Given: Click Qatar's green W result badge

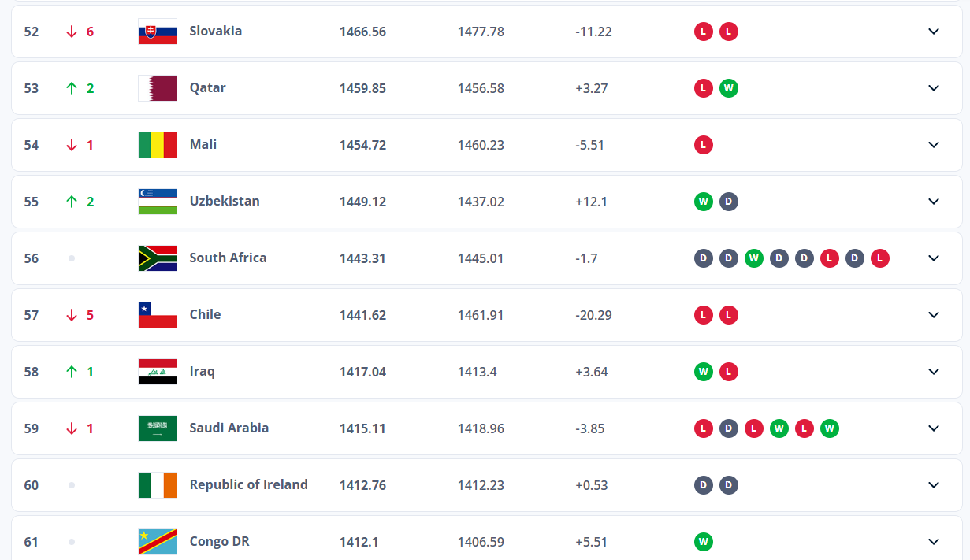Looking at the screenshot, I should click(x=729, y=88).
